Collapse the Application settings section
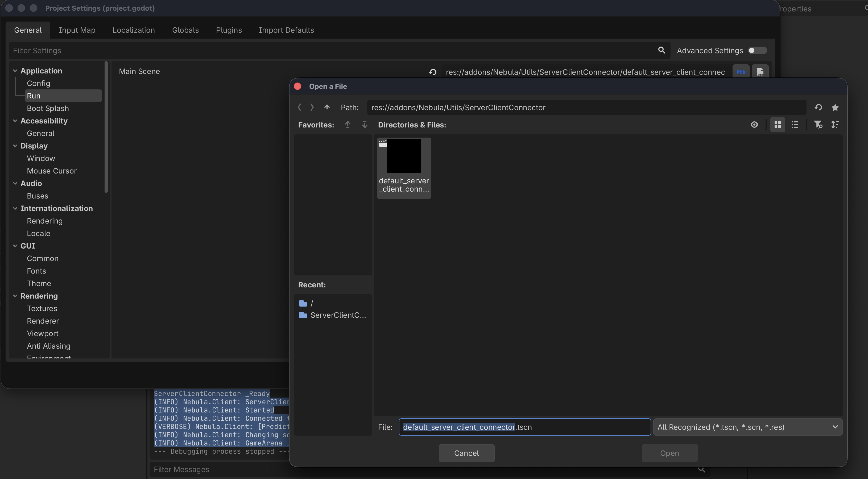Viewport: 868px width, 479px height. click(x=15, y=71)
